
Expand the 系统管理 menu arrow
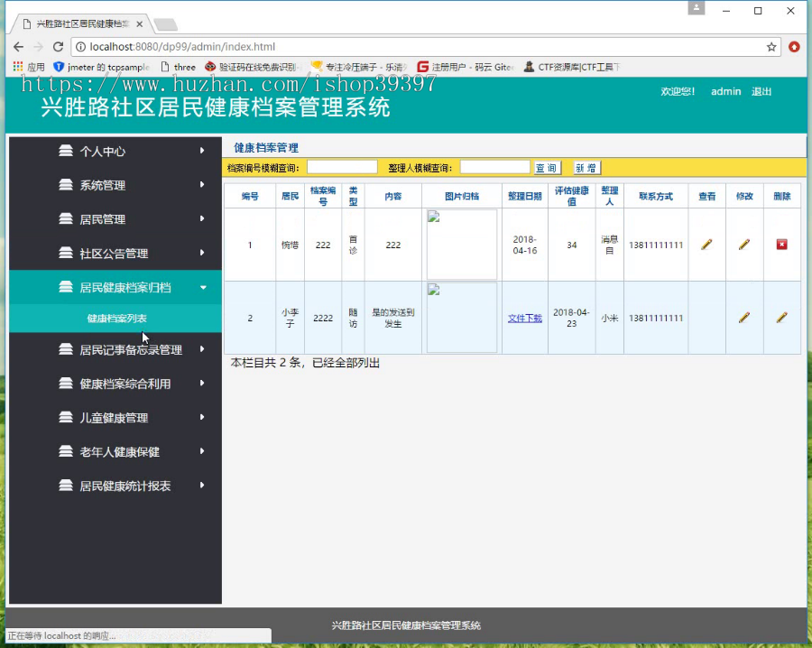(x=202, y=185)
